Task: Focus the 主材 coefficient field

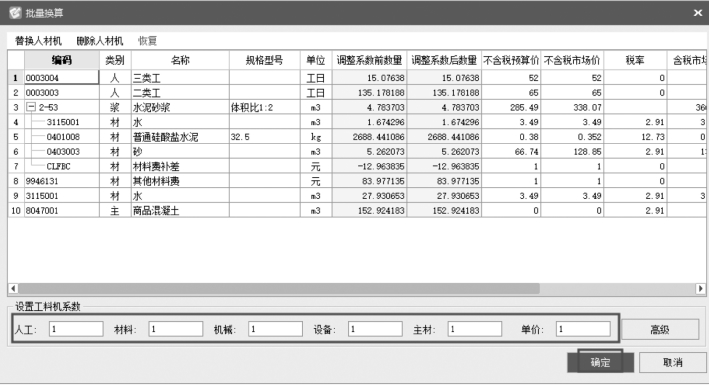Action: (475, 329)
